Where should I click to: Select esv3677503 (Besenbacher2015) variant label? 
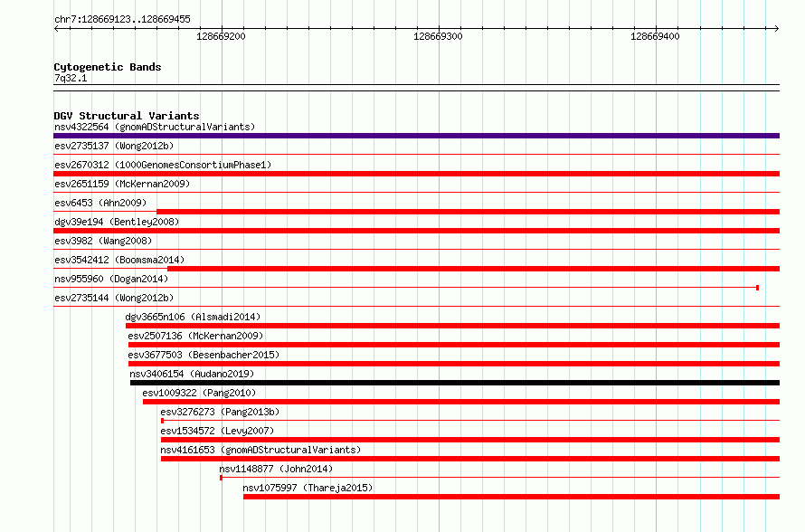(x=204, y=355)
